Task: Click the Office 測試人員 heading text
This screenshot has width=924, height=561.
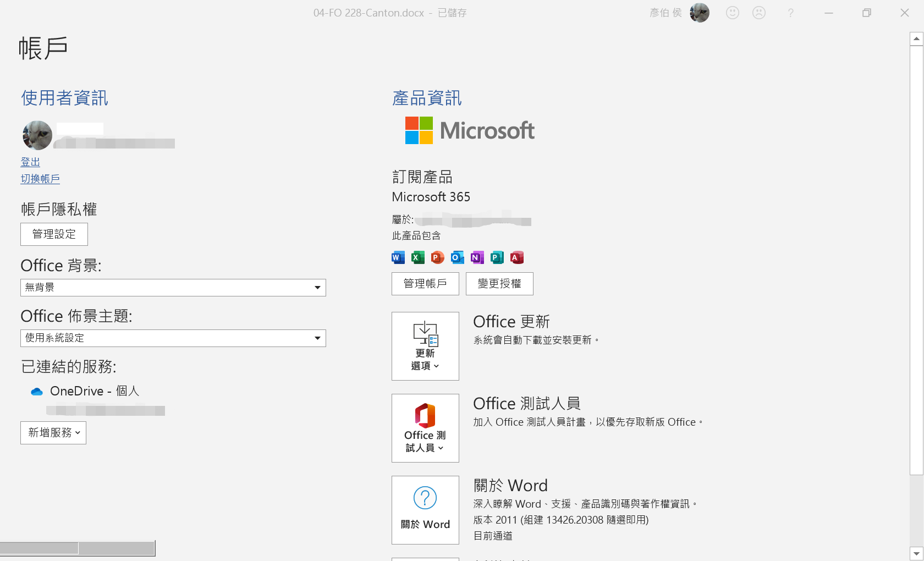Action: (x=527, y=404)
